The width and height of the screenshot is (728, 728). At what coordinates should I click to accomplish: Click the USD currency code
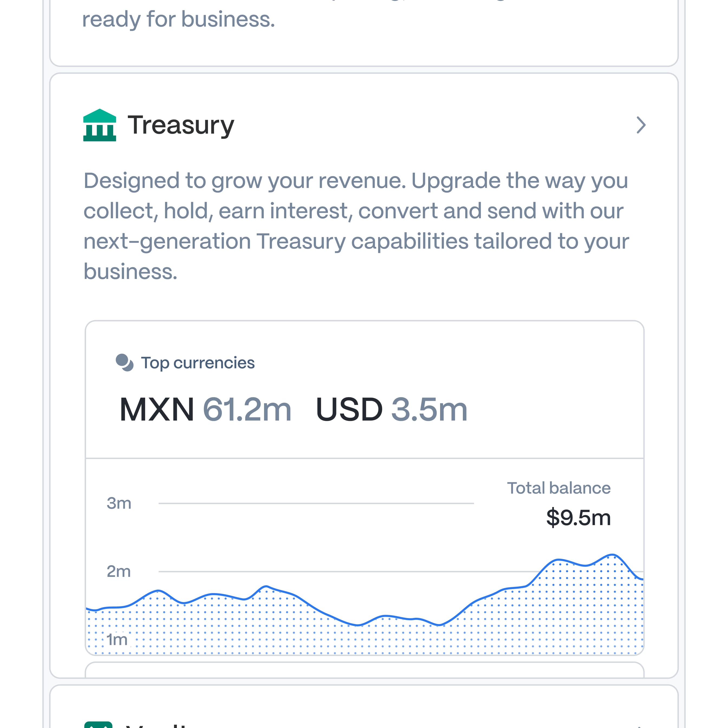coord(349,409)
